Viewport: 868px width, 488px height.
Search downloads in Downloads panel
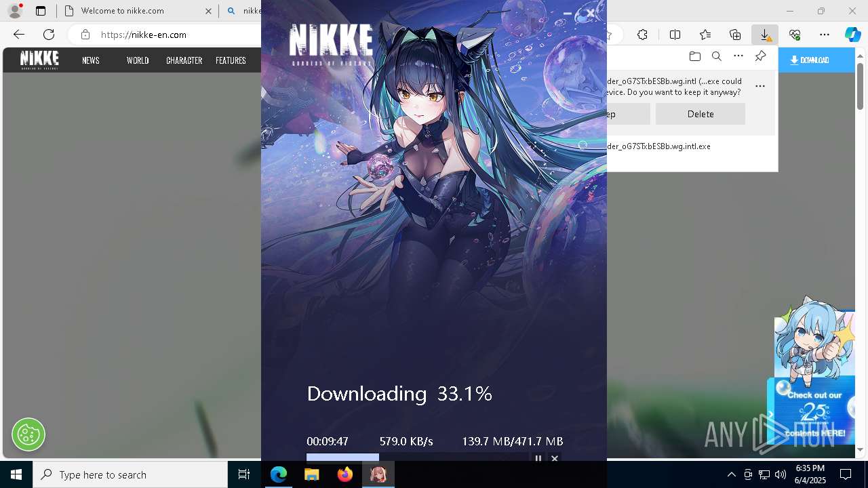click(716, 56)
